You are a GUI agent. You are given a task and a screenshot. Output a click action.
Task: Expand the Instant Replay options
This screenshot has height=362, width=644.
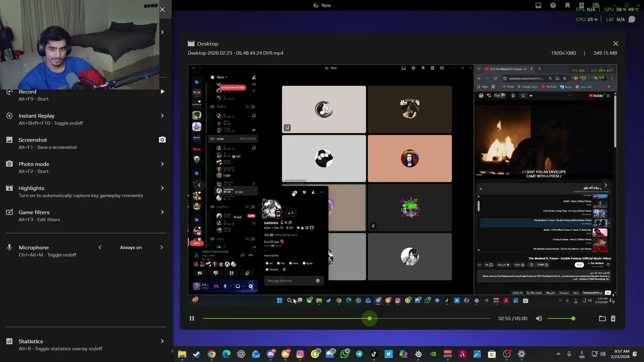(x=162, y=116)
